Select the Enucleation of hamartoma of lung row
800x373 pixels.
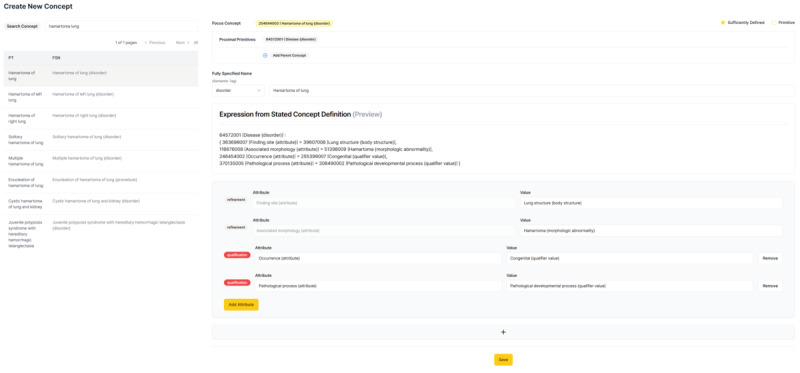(101, 183)
